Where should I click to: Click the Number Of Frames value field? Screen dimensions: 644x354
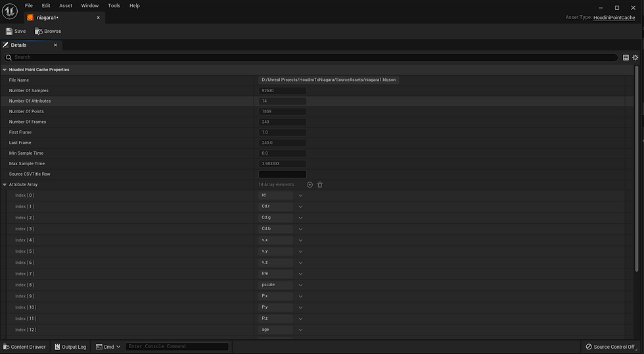point(283,122)
